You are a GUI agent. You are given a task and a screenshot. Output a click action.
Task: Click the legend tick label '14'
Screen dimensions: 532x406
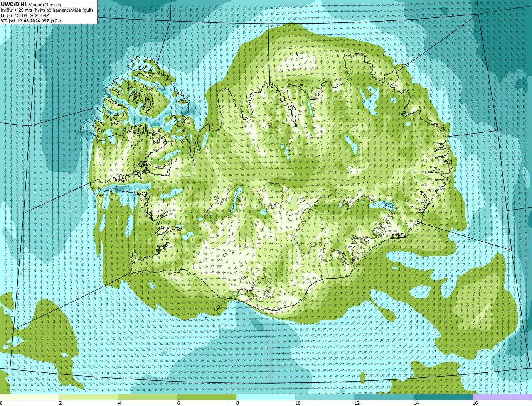tap(416, 403)
